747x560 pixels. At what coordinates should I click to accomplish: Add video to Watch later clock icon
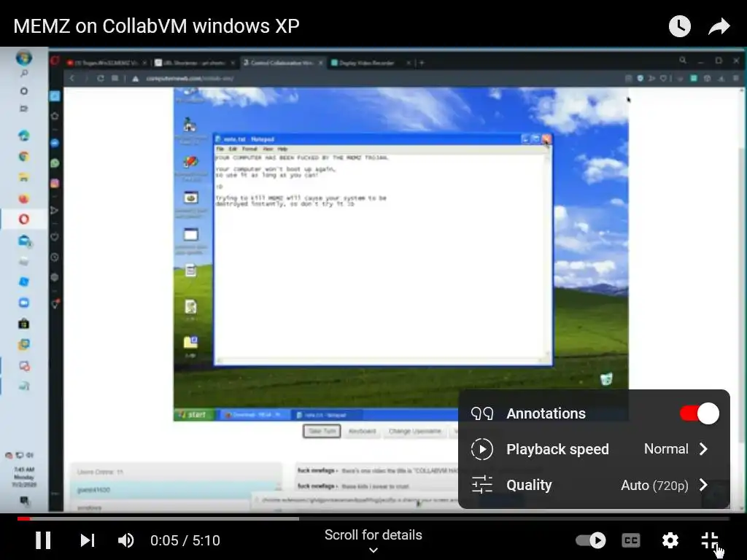[x=679, y=26]
